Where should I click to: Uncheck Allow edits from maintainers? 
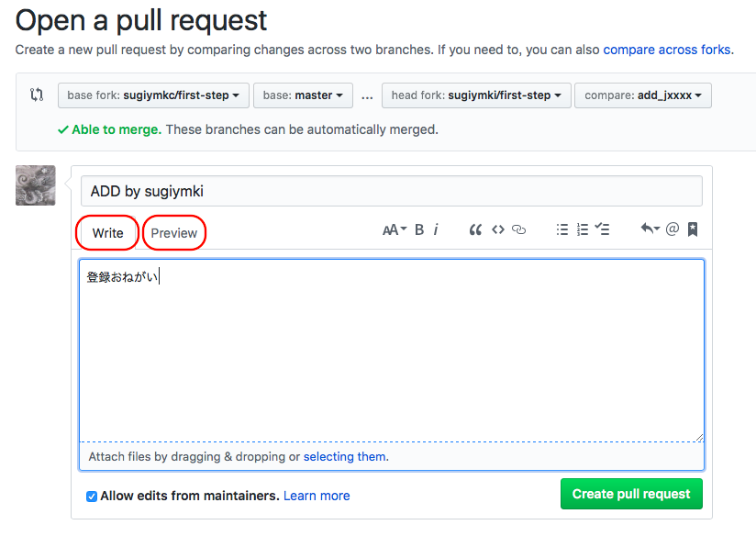92,497
